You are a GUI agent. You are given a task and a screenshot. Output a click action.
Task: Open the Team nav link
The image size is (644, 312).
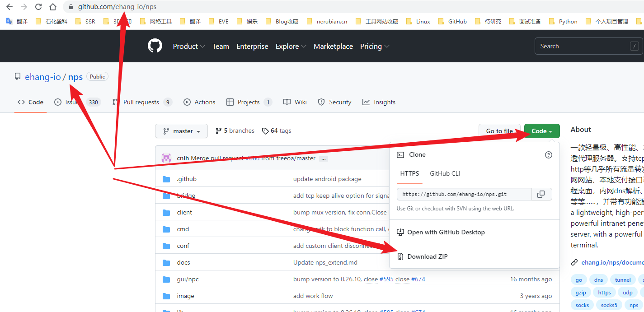coord(221,46)
